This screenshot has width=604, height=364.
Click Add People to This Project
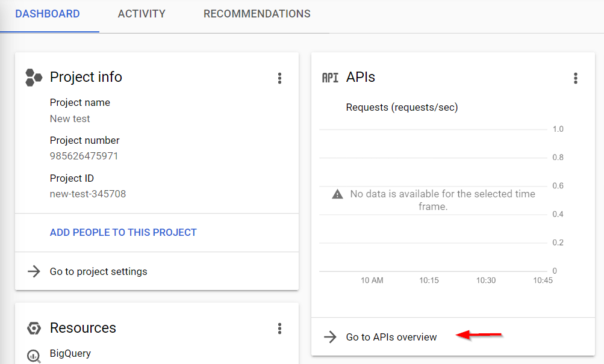[x=123, y=232]
